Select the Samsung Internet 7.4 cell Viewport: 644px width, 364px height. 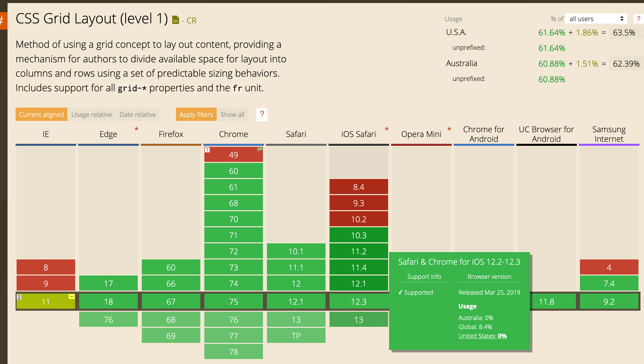click(609, 283)
